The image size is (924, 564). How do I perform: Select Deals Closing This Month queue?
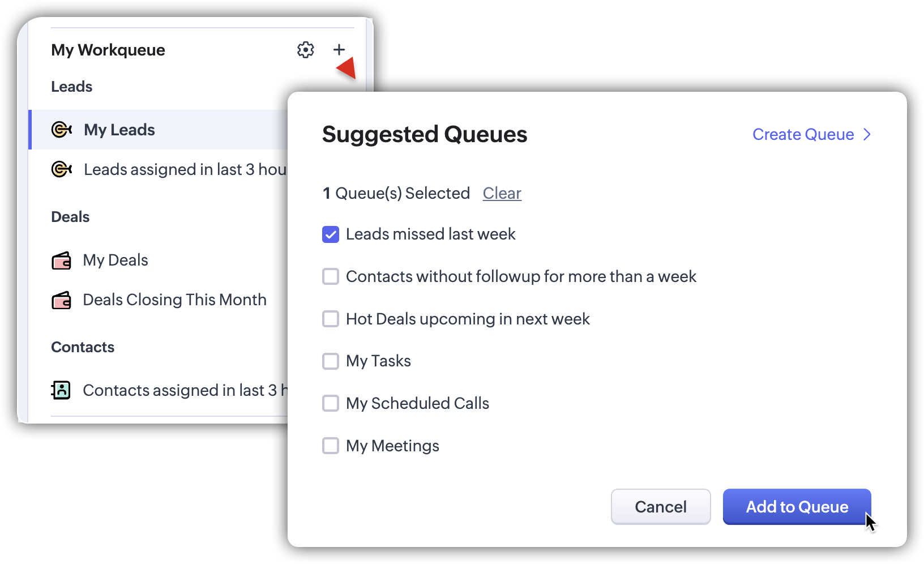pyautogui.click(x=174, y=300)
